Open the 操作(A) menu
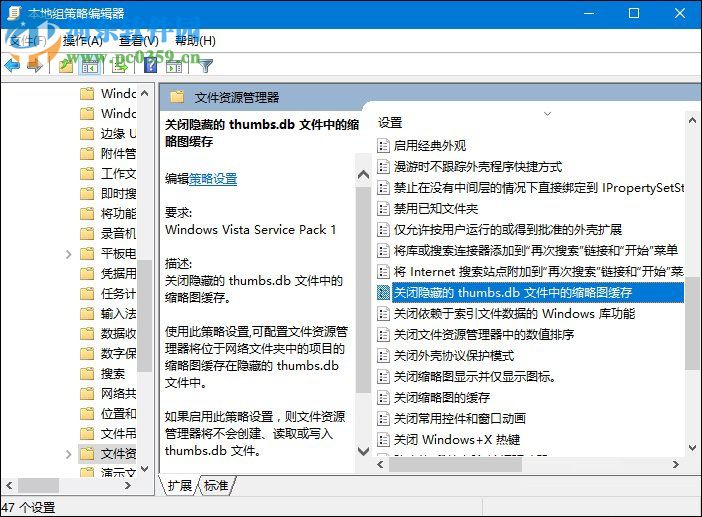The width and height of the screenshot is (702, 517). (83, 41)
